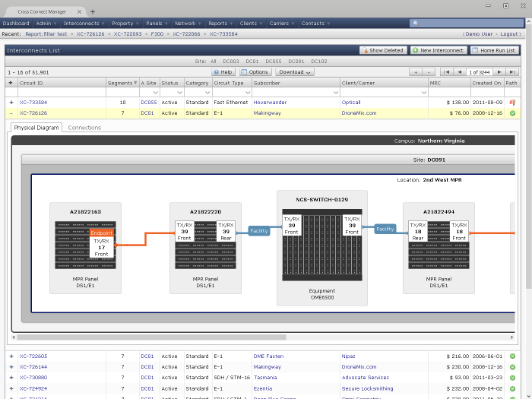
Task: Switch to the Connections tab
Action: tap(84, 128)
